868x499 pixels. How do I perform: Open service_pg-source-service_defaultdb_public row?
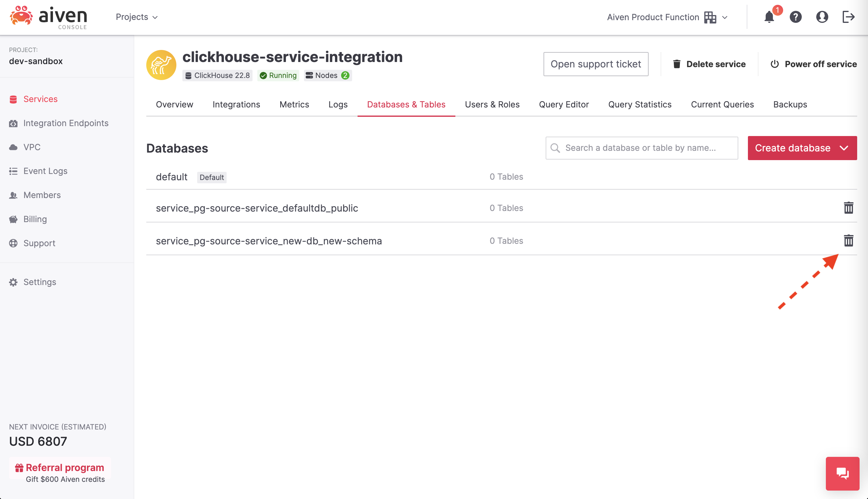(x=501, y=208)
